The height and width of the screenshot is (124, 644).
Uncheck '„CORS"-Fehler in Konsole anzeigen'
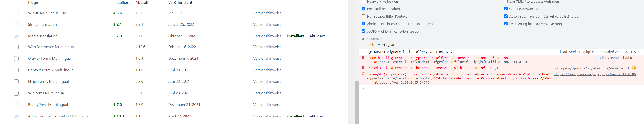[x=364, y=31]
